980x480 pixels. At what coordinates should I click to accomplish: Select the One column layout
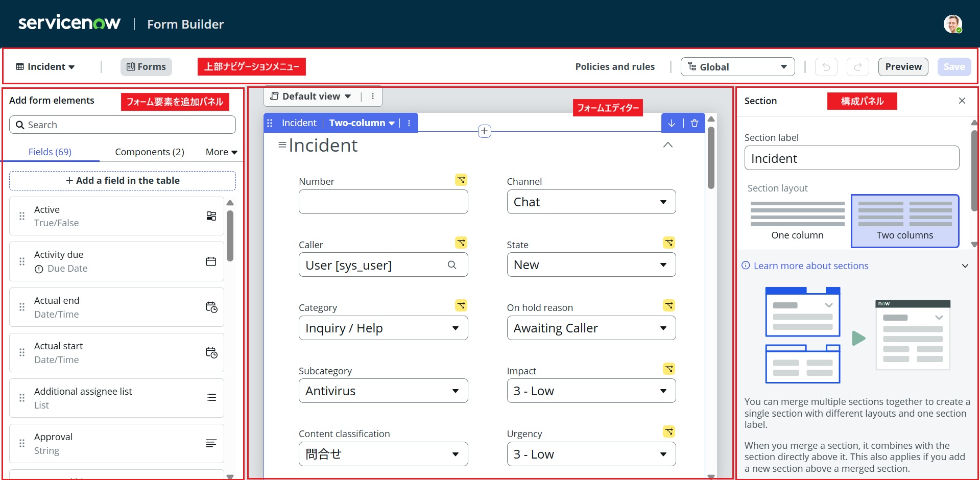797,221
